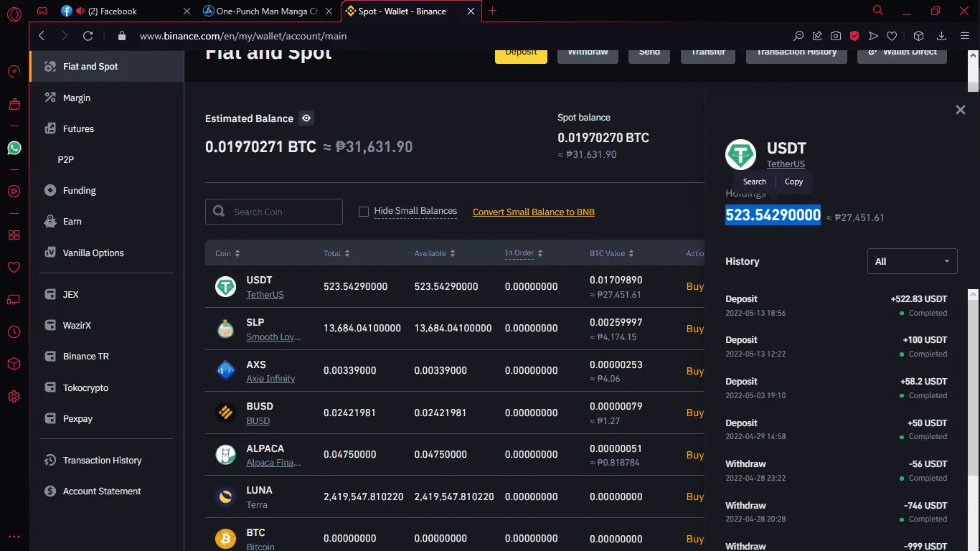Open the downloads arrow icon in toolbar
The image size is (980, 551).
tap(942, 36)
